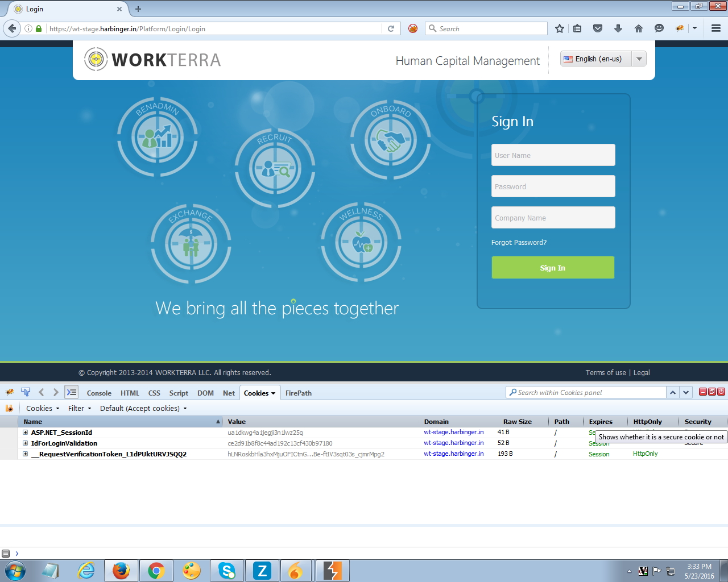Open the chat smiley toolbar icon
The width and height of the screenshot is (728, 582).
pos(659,28)
